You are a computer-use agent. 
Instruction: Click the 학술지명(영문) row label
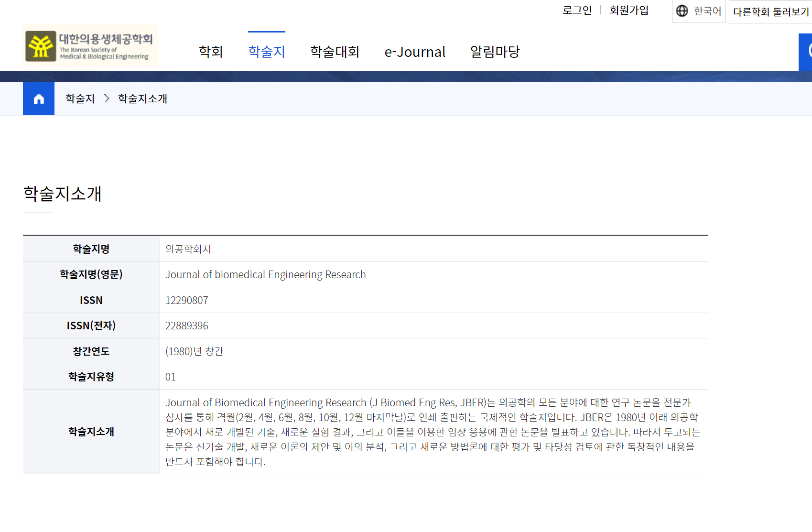coord(91,274)
